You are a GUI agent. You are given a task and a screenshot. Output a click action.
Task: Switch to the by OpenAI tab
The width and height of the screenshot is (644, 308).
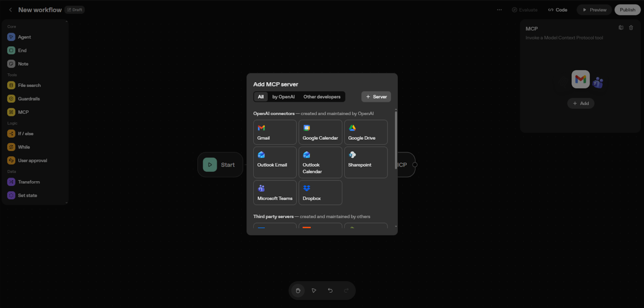(x=283, y=97)
